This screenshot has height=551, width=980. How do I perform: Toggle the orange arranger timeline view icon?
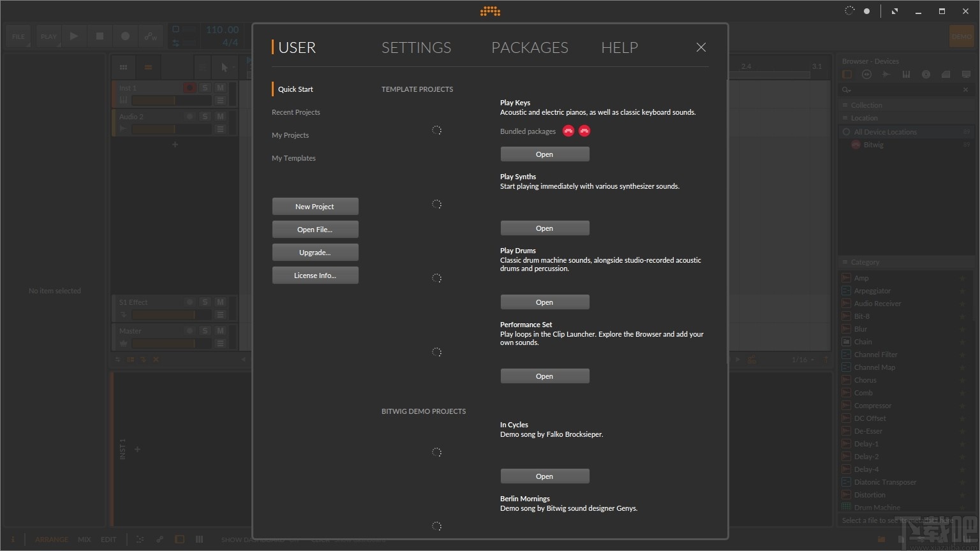tap(148, 67)
